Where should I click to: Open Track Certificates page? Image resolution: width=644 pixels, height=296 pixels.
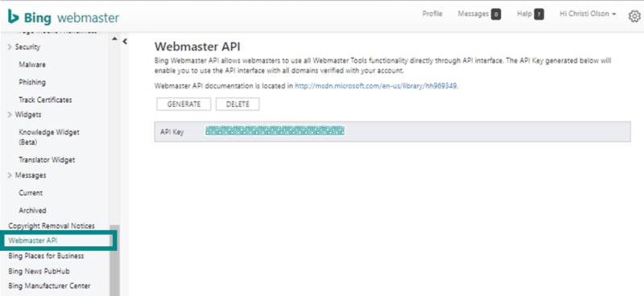point(45,100)
